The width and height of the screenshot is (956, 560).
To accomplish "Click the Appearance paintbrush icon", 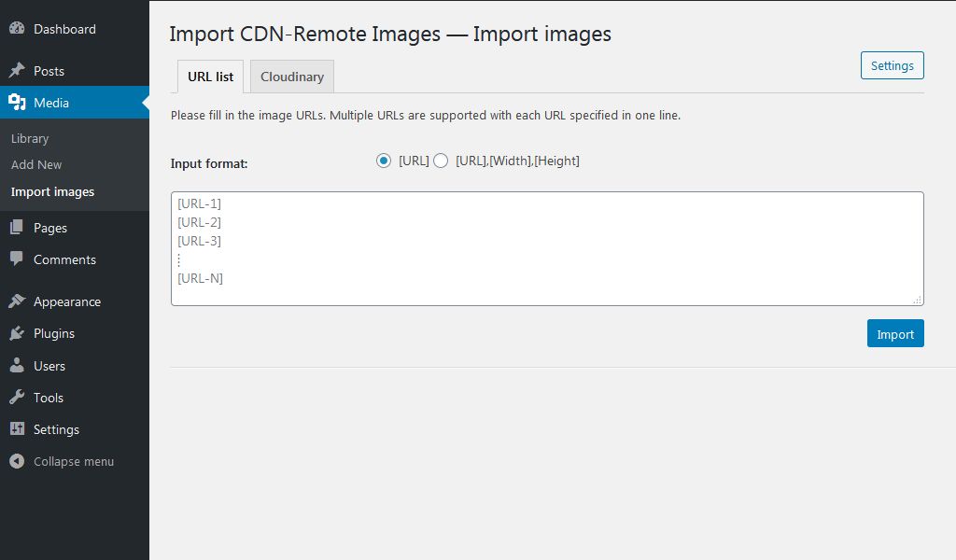I will pos(17,301).
